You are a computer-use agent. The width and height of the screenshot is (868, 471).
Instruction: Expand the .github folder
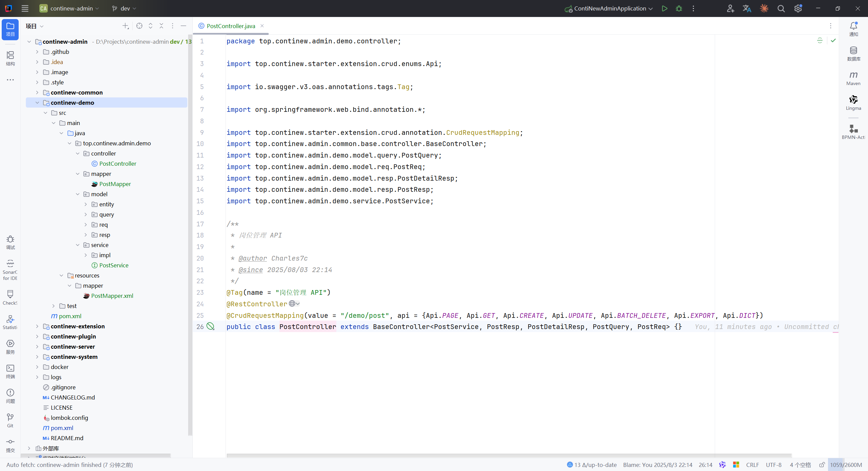click(37, 52)
